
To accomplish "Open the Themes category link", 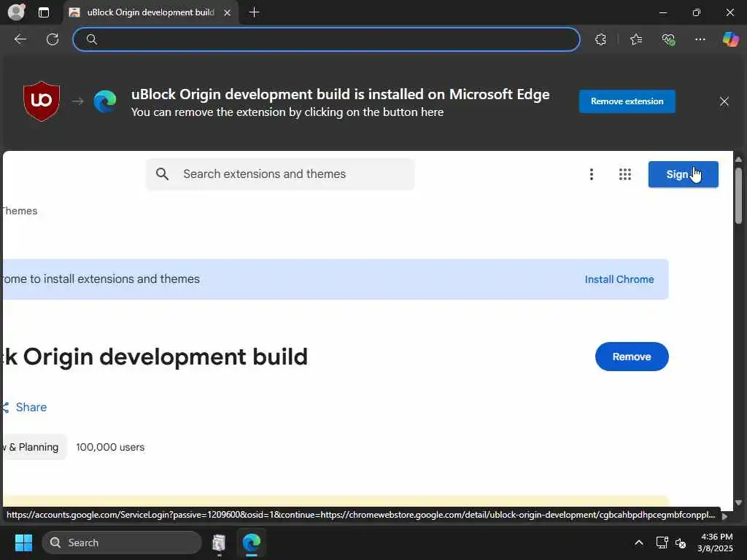I will [x=19, y=211].
